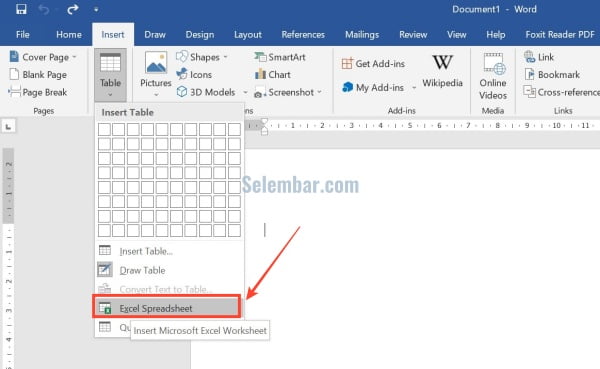Viewport: 600px width, 369px height.
Task: Open the Design tab
Action: [200, 34]
